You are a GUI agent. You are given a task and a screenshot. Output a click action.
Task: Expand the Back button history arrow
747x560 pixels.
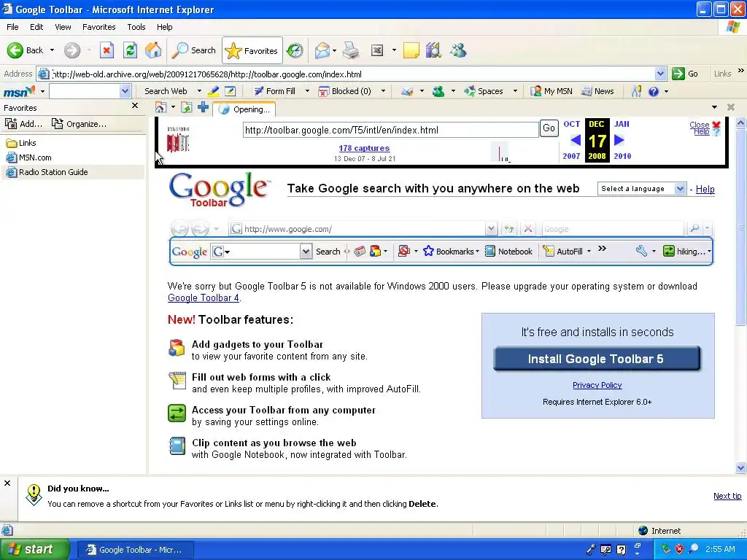pyautogui.click(x=52, y=50)
